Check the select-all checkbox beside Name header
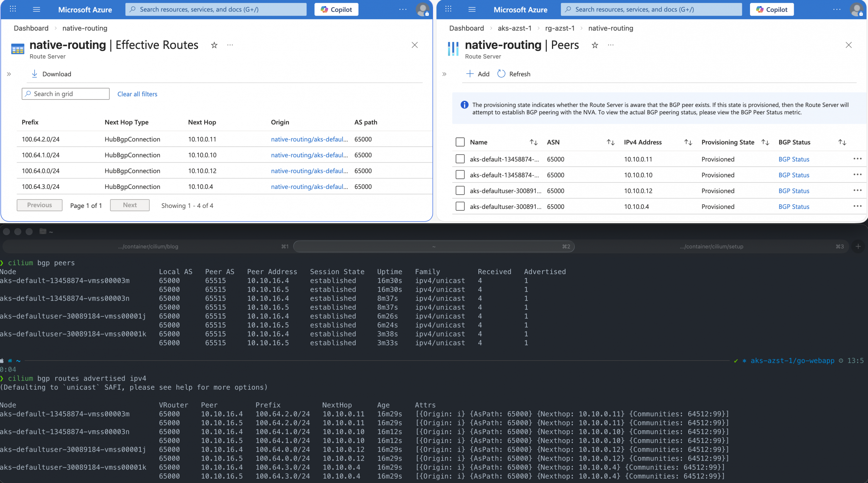 pyautogui.click(x=460, y=142)
